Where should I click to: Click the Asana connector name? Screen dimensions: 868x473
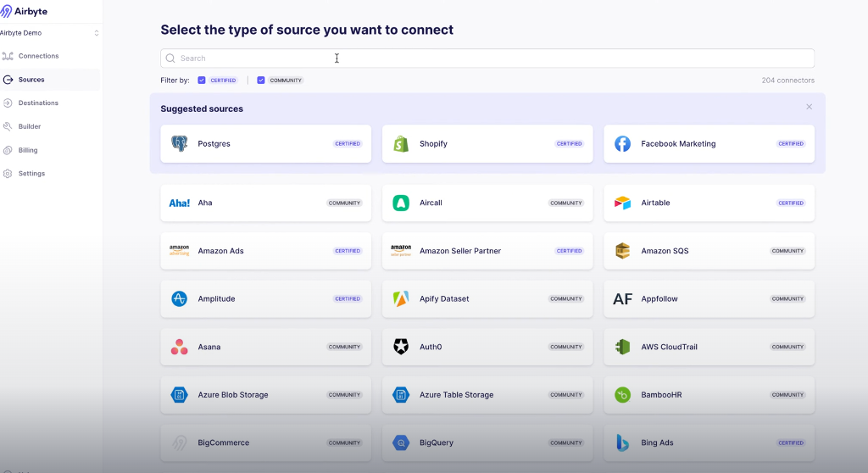click(209, 347)
